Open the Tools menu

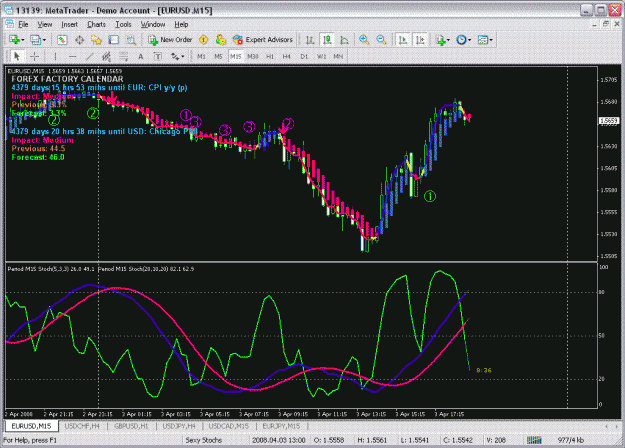[x=123, y=25]
